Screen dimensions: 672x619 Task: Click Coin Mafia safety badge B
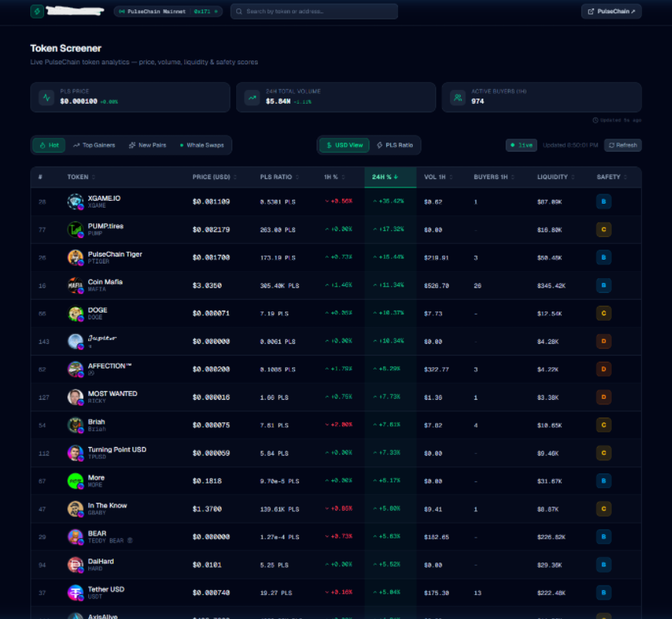[603, 285]
